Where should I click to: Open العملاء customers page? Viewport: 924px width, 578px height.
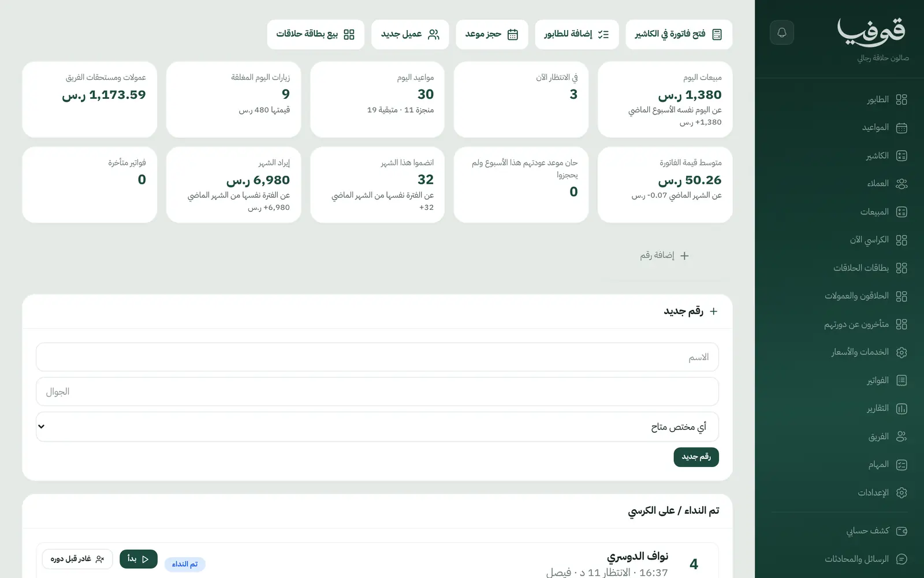coord(886,184)
